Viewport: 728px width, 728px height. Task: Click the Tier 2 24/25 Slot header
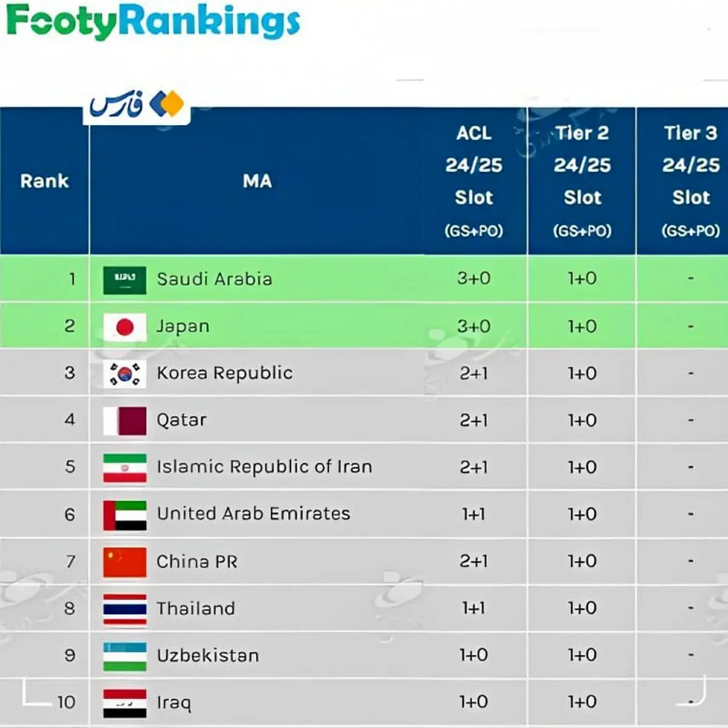pos(582,181)
